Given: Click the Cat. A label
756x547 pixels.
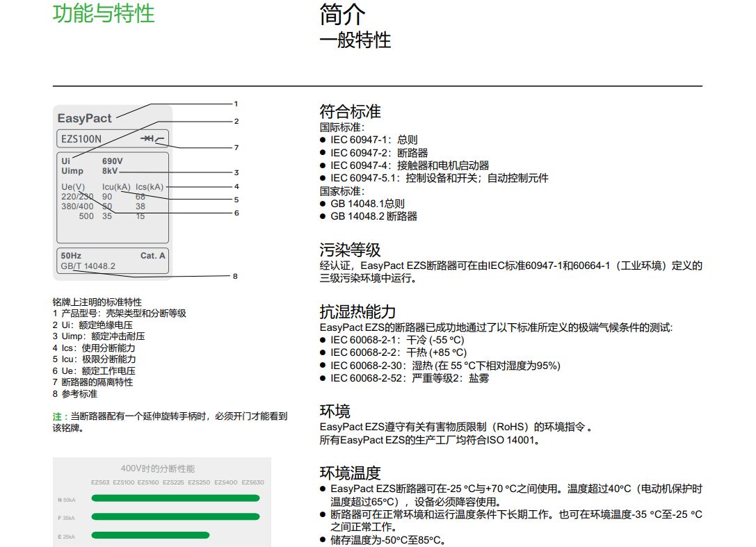Looking at the screenshot, I should click(x=153, y=255).
